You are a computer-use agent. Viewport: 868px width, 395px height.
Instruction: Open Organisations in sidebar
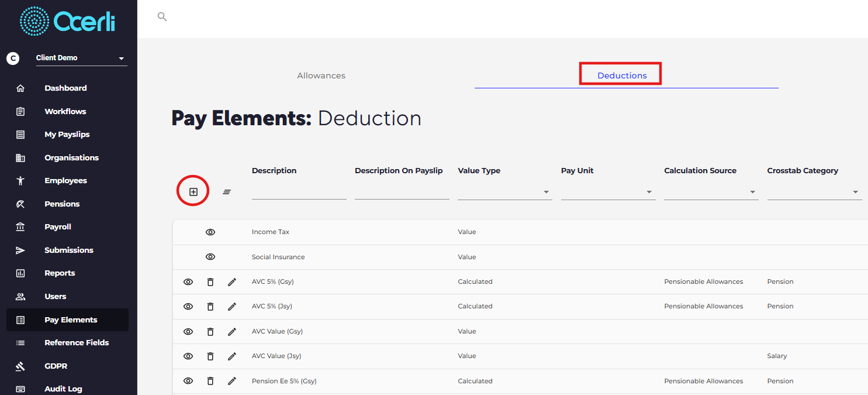tap(71, 157)
